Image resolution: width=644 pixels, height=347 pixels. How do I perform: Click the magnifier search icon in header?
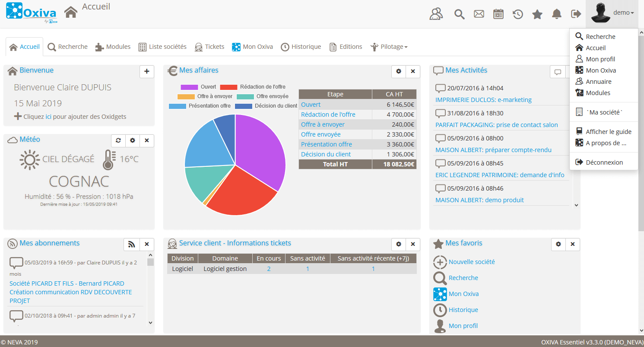tap(459, 14)
